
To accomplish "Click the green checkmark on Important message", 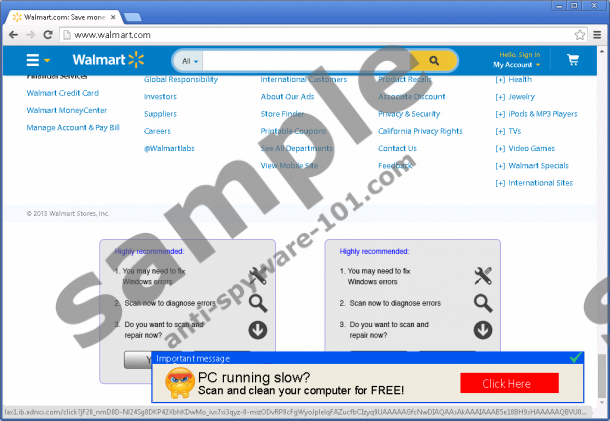I will [574, 357].
